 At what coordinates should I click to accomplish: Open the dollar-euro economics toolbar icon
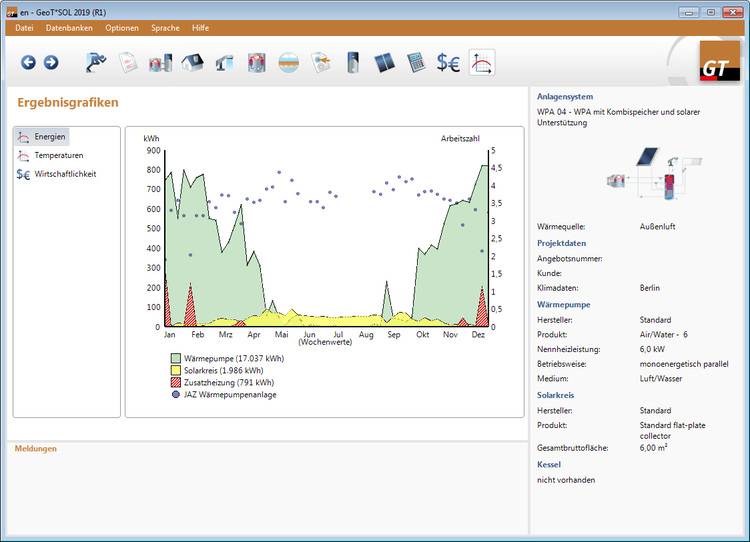coord(448,63)
